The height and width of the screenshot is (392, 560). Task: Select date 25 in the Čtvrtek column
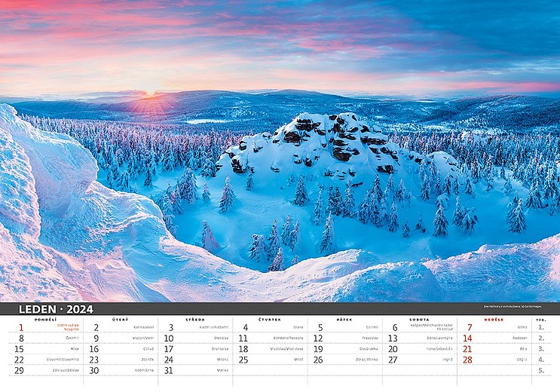click(243, 360)
